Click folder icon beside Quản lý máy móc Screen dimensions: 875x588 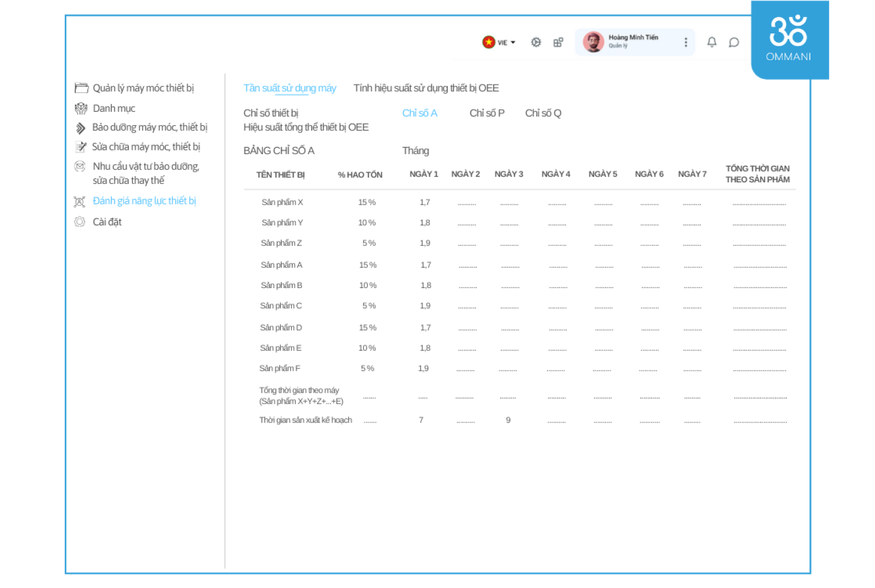(x=81, y=88)
